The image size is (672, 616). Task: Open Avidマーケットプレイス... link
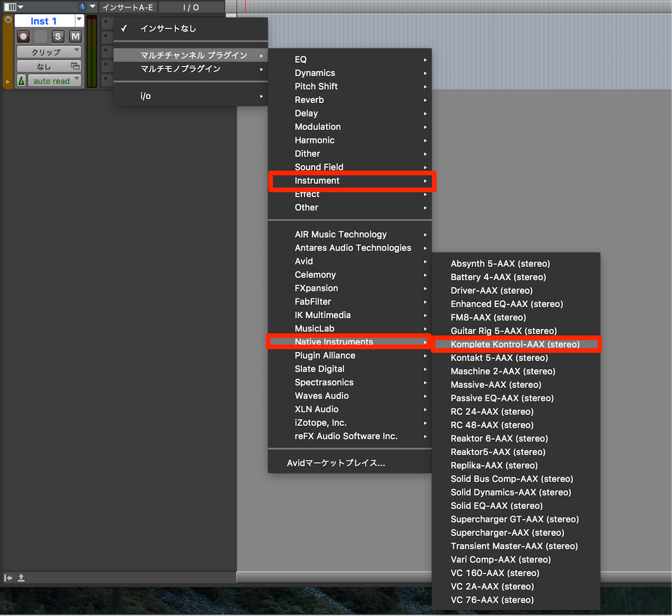coord(336,463)
